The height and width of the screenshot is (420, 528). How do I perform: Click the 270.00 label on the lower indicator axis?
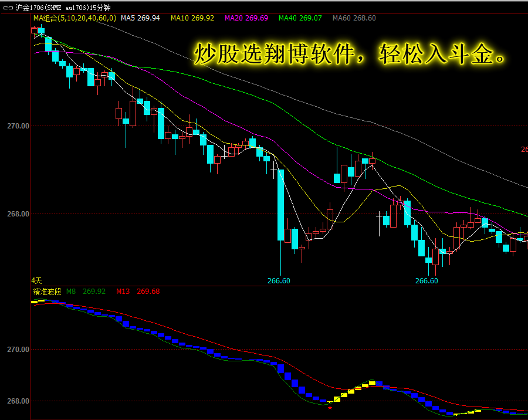tap(18, 350)
